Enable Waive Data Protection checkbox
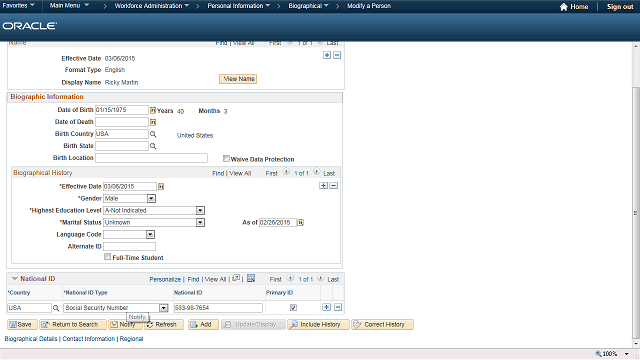The image size is (640, 360). [226, 158]
